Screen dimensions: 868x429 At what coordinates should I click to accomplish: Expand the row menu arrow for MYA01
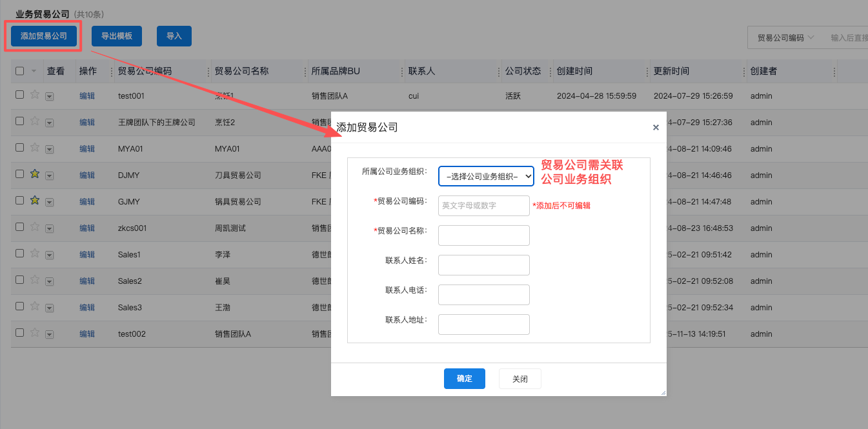pos(50,149)
